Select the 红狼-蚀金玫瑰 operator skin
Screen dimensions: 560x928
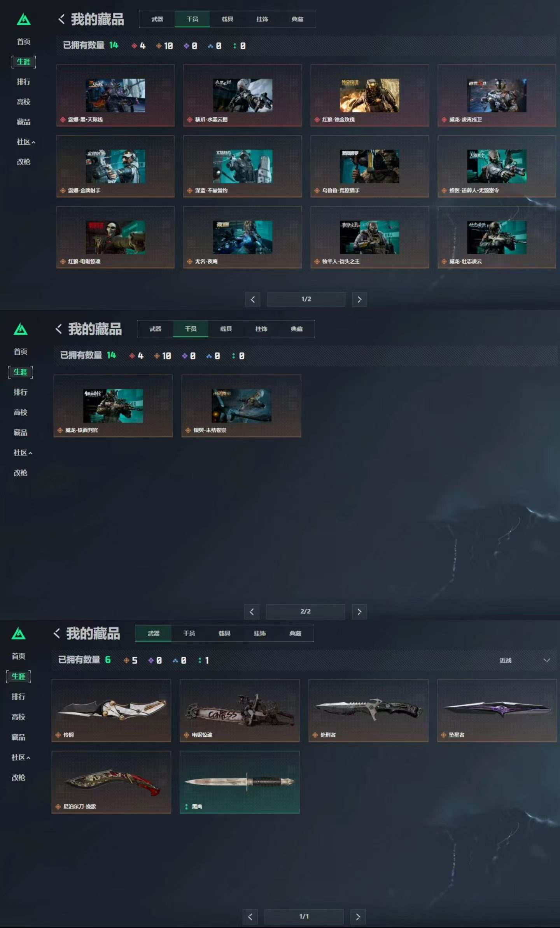click(369, 95)
